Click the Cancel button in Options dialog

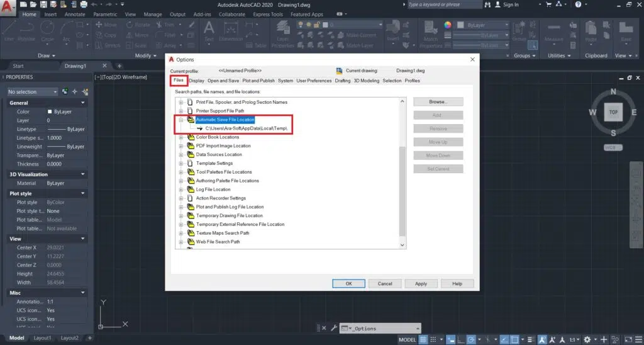[x=385, y=284]
